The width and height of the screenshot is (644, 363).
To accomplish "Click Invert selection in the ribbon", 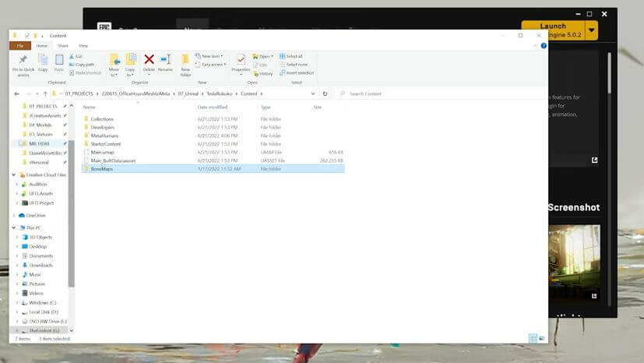I will point(297,72).
